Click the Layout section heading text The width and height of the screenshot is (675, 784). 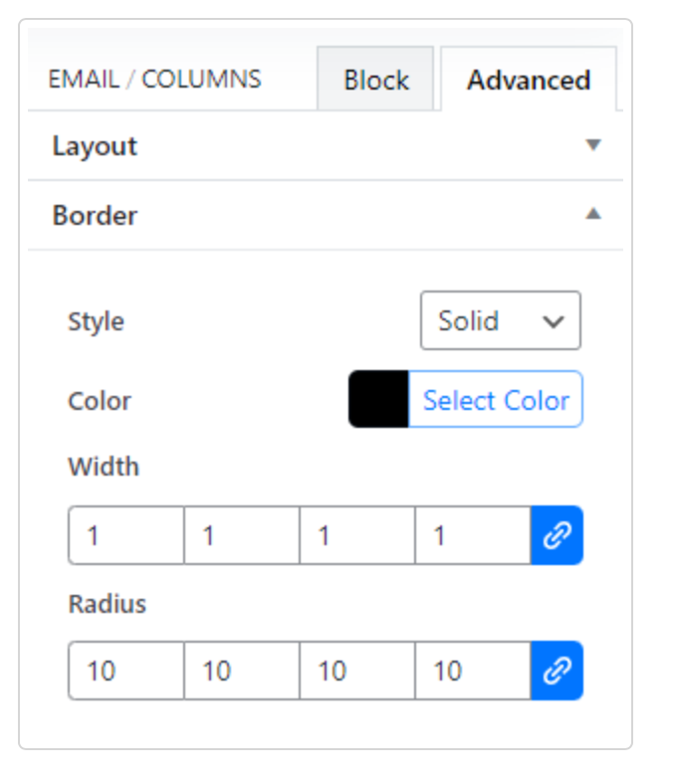coord(95,146)
